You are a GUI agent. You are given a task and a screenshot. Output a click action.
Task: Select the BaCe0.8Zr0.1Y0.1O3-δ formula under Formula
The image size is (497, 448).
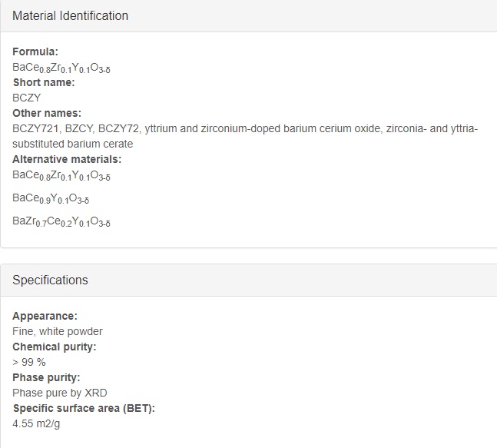(x=61, y=68)
